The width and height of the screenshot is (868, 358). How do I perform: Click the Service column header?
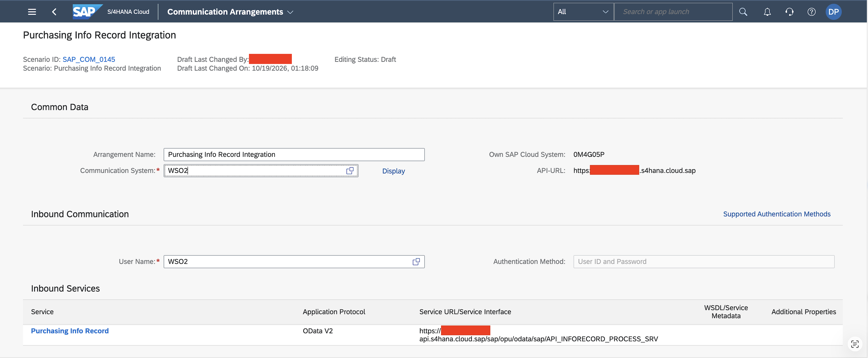click(x=42, y=312)
